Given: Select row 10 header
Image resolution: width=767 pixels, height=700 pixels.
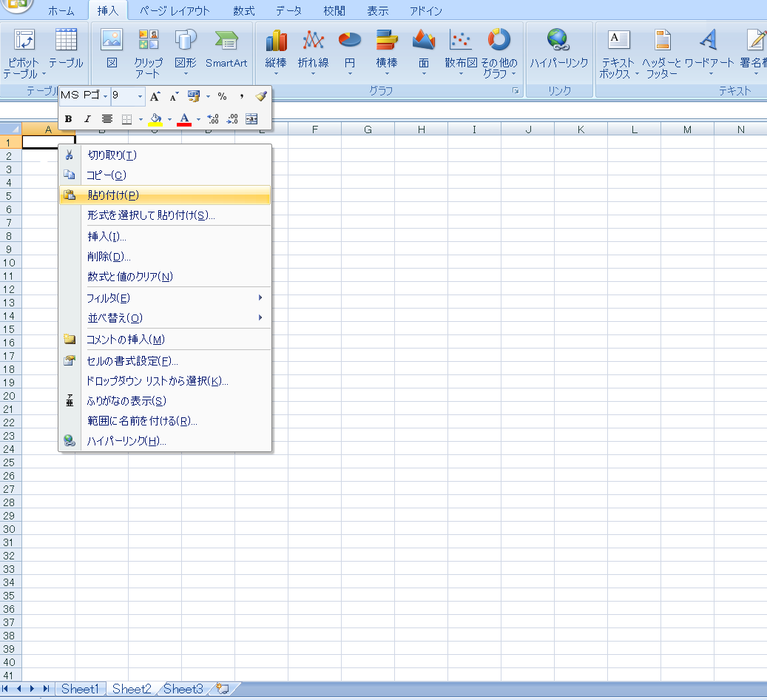Looking at the screenshot, I should (9, 263).
